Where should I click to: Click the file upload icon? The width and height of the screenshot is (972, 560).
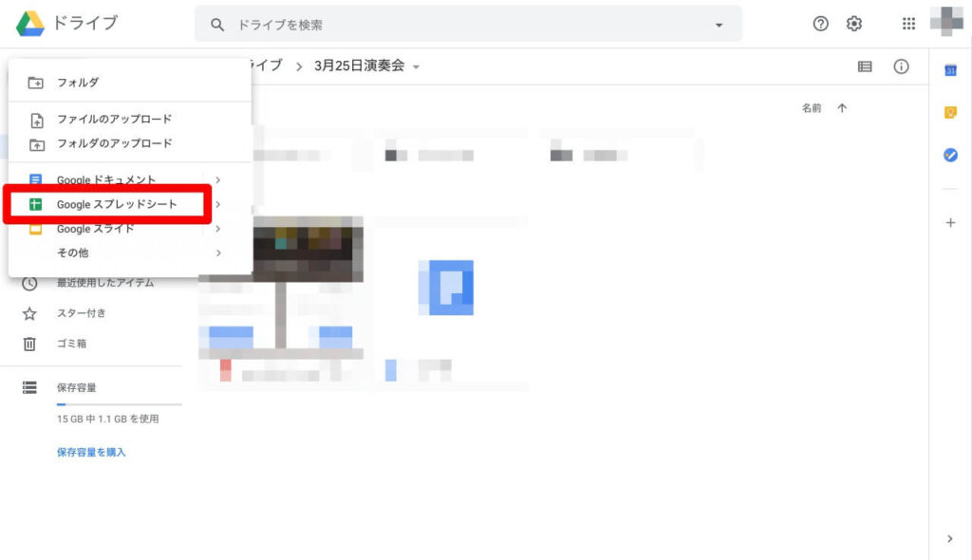coord(37,120)
